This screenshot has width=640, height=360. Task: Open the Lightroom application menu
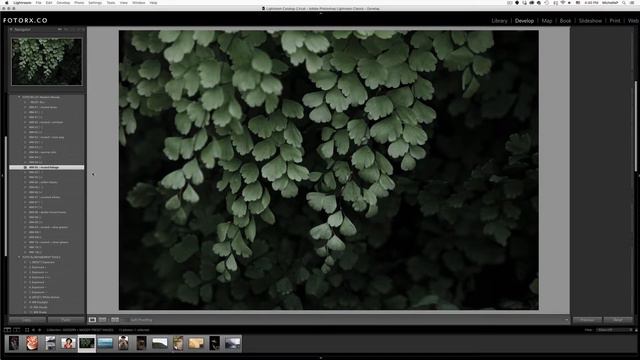pos(22,2)
